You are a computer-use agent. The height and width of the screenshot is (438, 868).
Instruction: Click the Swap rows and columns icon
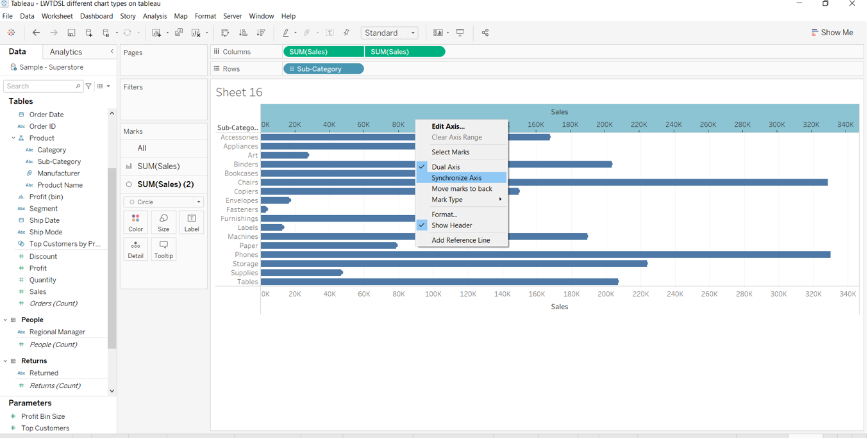tap(225, 33)
